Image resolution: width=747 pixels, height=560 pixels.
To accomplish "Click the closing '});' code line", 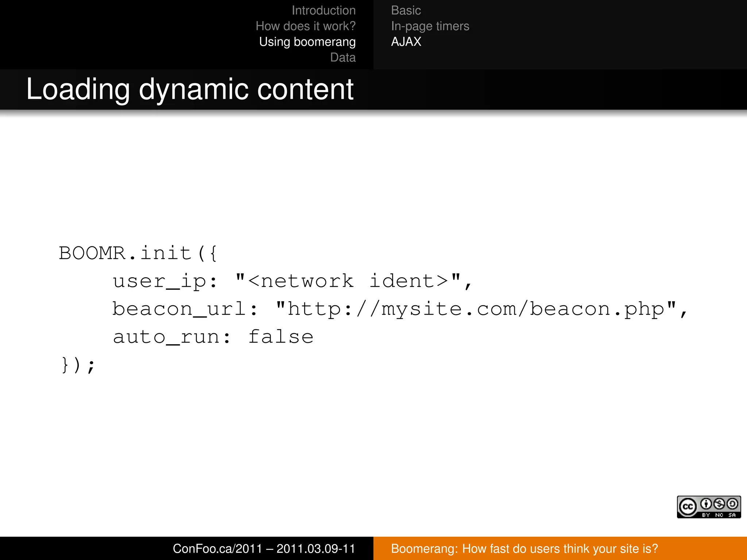I will click(78, 365).
